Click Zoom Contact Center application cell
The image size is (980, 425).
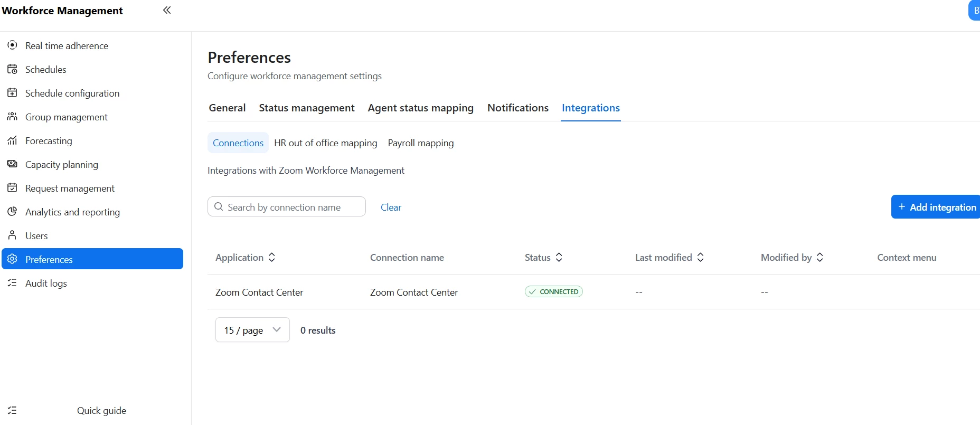pyautogui.click(x=259, y=292)
